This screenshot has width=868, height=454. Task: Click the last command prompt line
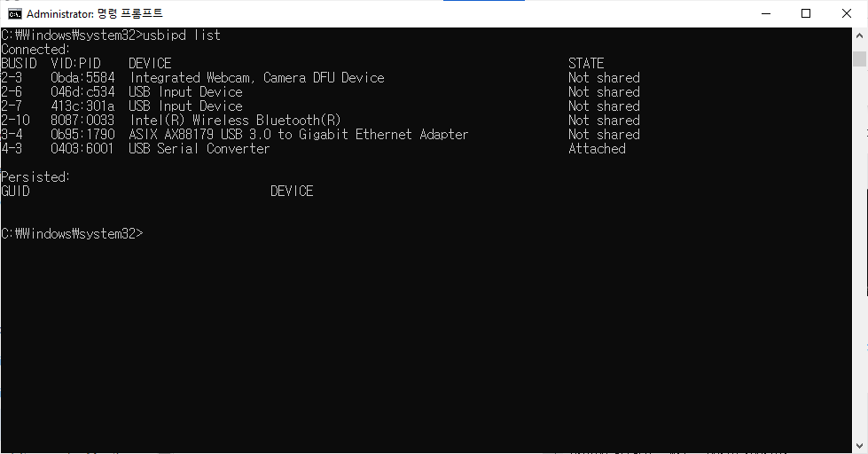(72, 234)
